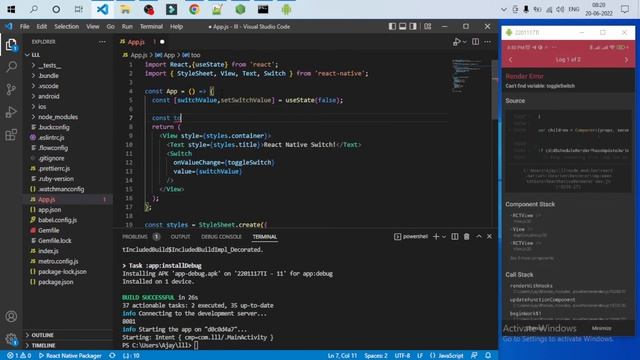Open babel.config.js file

click(57, 220)
